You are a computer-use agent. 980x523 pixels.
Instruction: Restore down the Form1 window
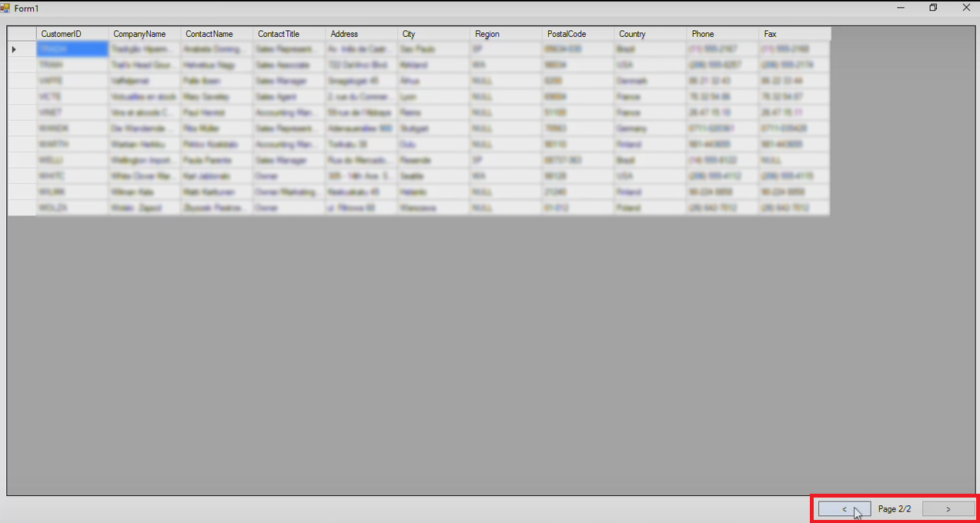click(x=933, y=8)
